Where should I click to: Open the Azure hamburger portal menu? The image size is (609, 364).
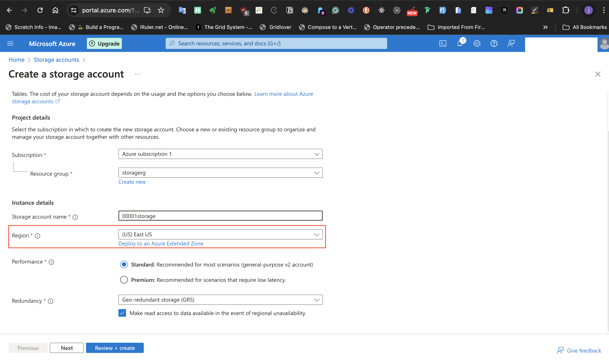tap(10, 43)
